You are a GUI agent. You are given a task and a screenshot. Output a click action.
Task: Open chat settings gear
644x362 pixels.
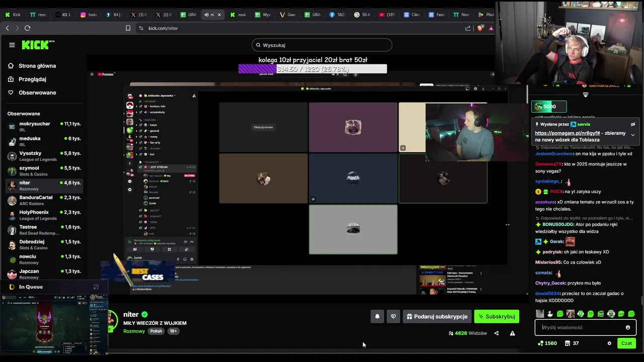click(x=609, y=343)
